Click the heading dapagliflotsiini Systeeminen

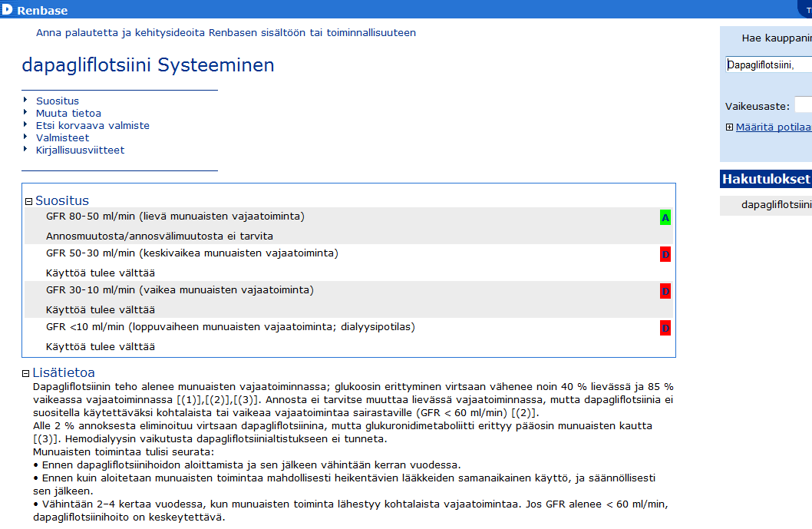(148, 65)
